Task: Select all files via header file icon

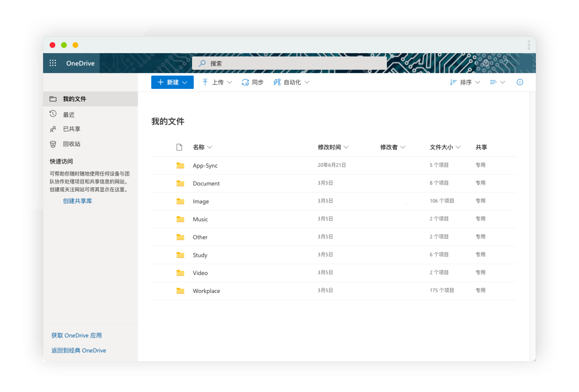Action: point(179,147)
